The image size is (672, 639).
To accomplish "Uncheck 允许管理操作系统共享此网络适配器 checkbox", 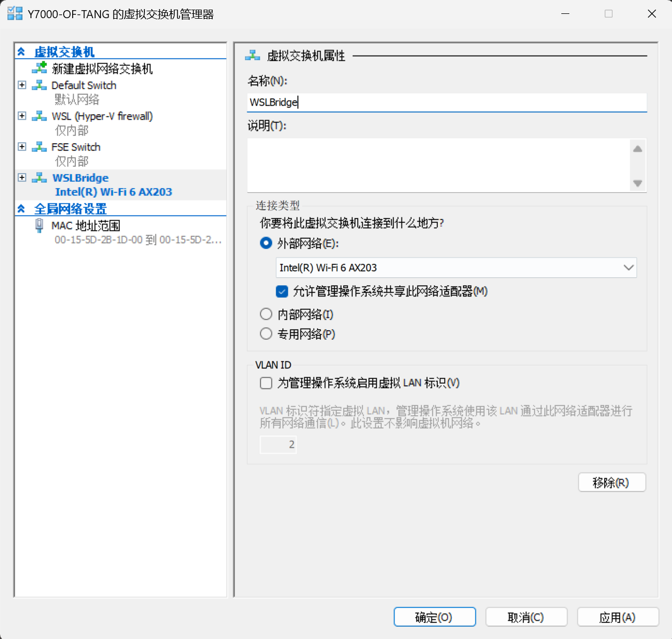I will (282, 291).
